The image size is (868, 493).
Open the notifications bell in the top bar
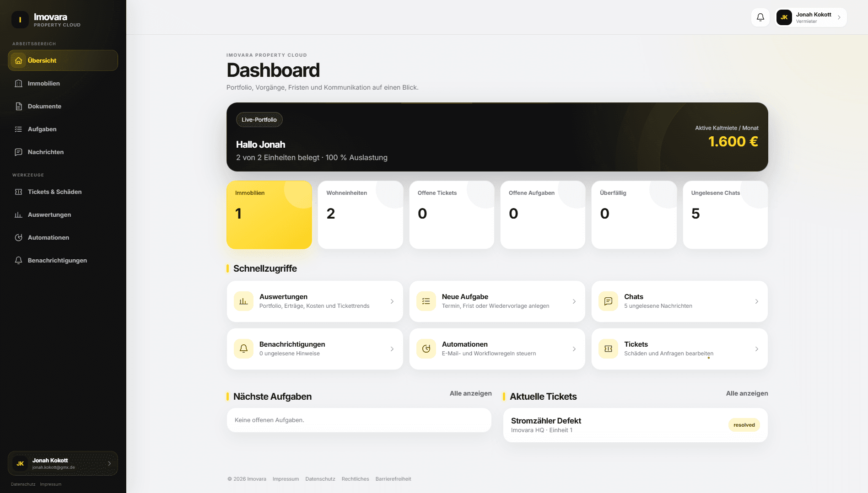coord(760,17)
